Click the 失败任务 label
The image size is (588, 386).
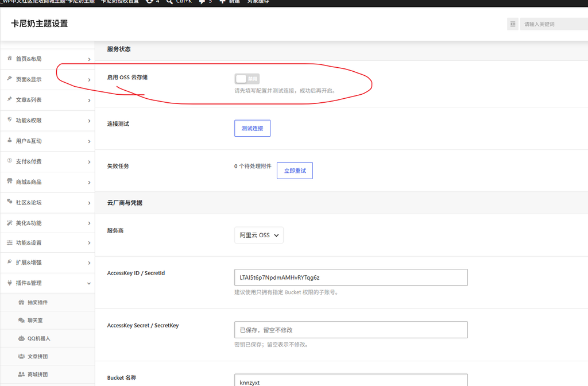[118, 166]
